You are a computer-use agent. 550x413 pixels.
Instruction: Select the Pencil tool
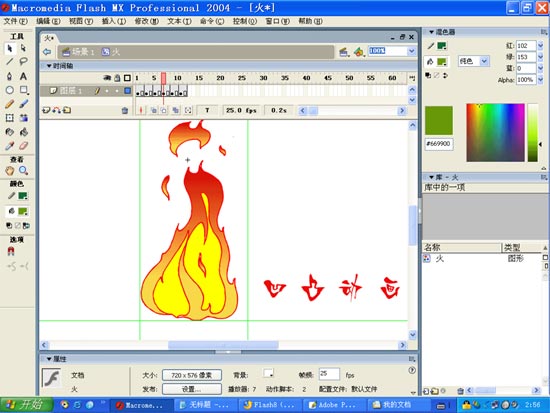[x=9, y=104]
